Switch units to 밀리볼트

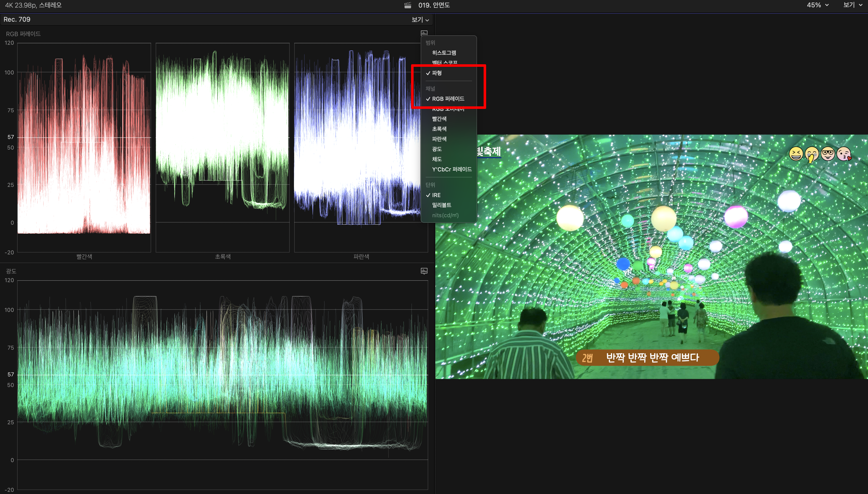tap(442, 205)
